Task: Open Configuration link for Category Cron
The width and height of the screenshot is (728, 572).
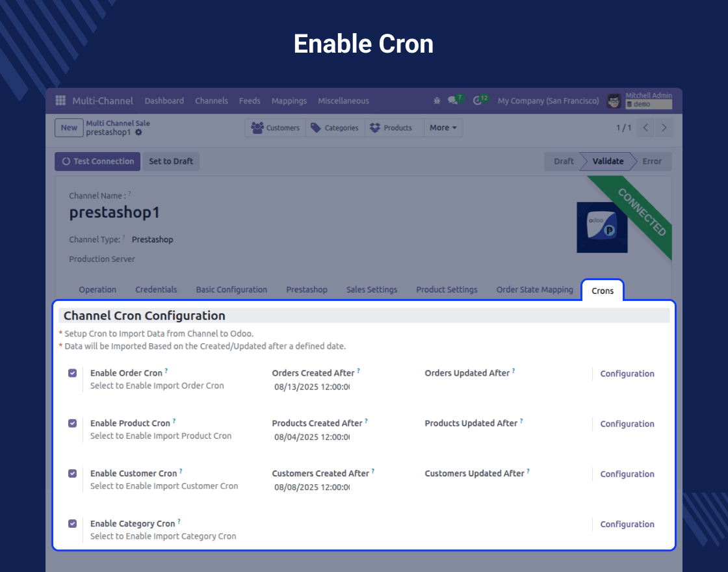Action: point(627,524)
